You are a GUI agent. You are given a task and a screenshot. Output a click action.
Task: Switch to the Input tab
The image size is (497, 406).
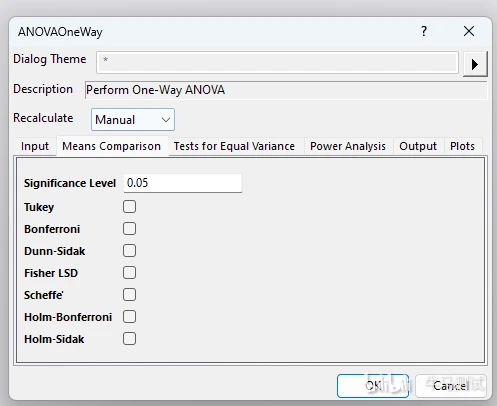pyautogui.click(x=35, y=146)
